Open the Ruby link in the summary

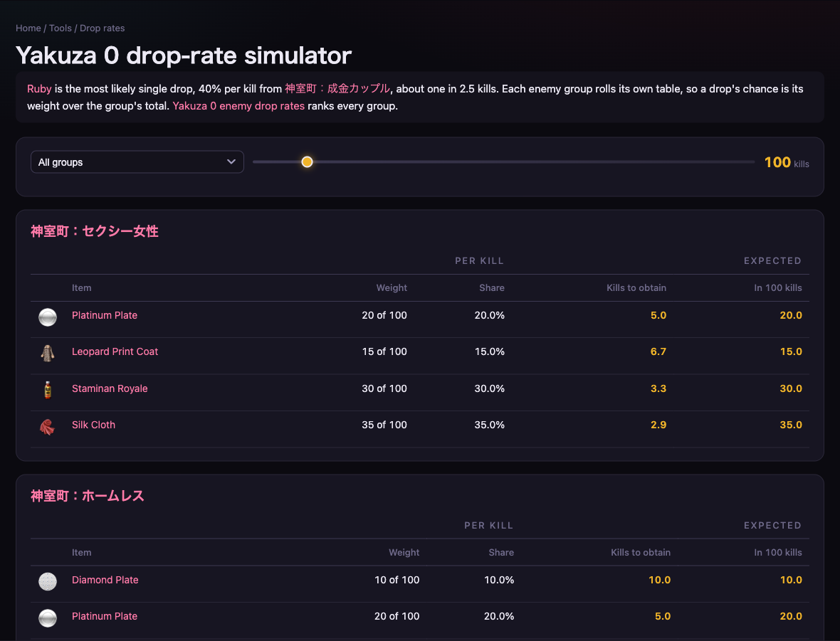[x=39, y=89]
